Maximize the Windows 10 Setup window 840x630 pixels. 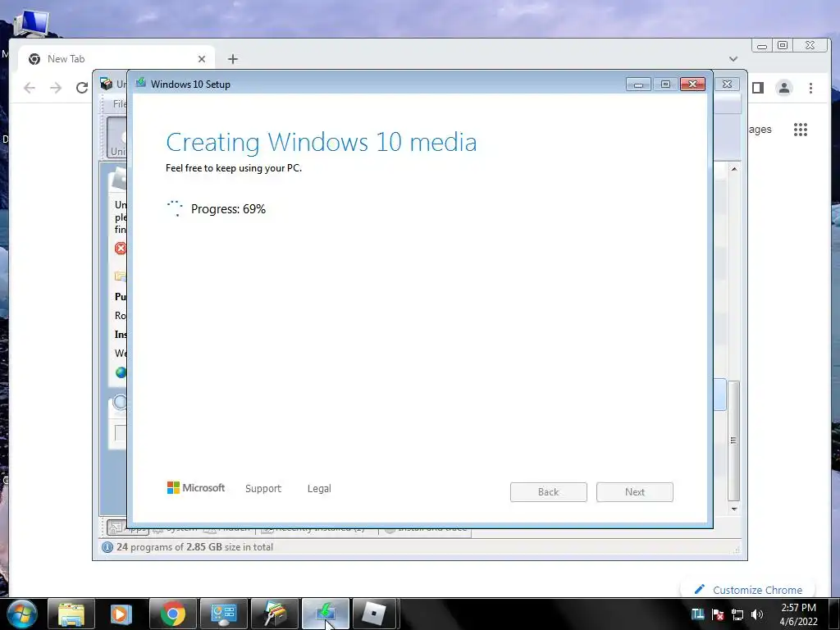point(665,84)
